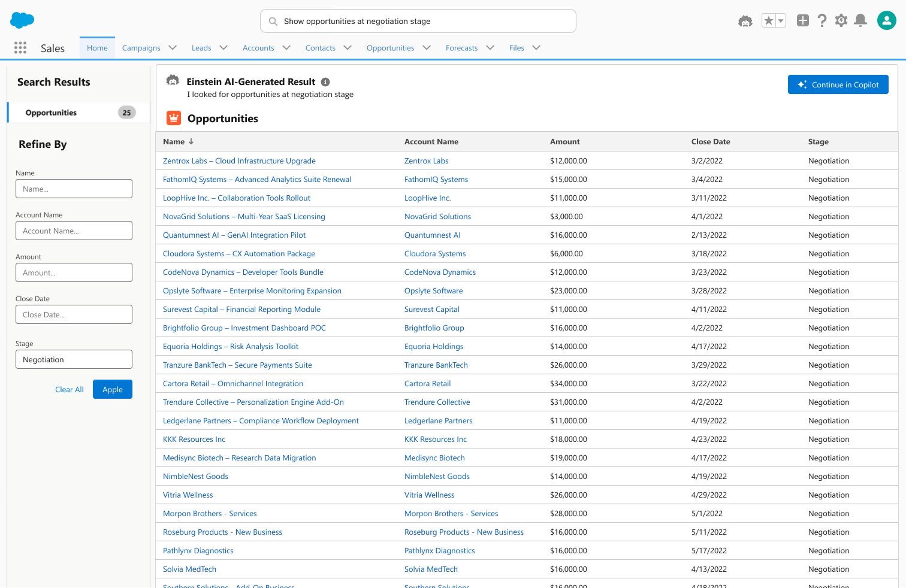
Task: Open the user profile avatar
Action: pyautogui.click(x=886, y=20)
